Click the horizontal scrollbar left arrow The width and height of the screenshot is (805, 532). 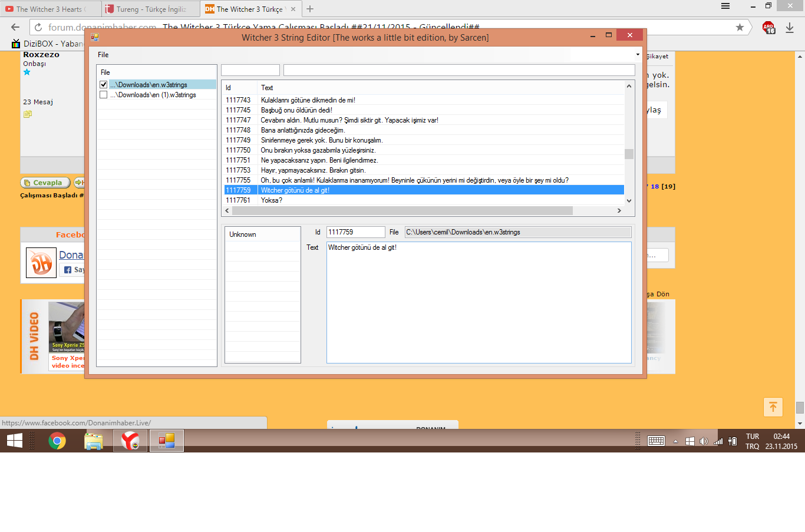[227, 210]
